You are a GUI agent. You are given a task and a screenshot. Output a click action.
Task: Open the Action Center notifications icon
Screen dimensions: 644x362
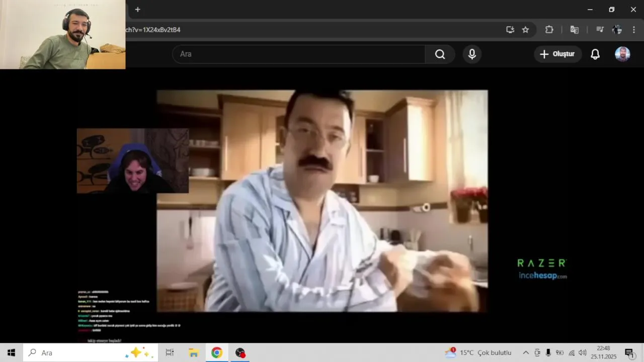[x=629, y=353]
